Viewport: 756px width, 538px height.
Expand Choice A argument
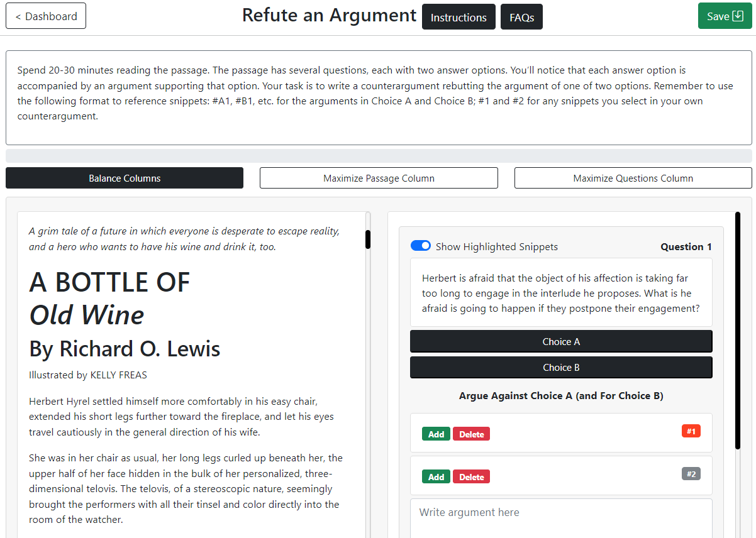point(561,341)
